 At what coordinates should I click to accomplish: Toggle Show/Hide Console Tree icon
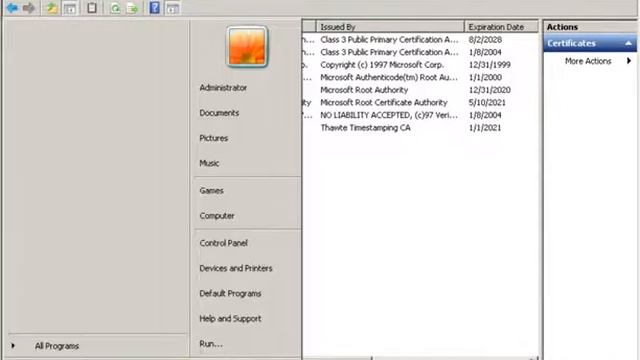click(x=70, y=8)
